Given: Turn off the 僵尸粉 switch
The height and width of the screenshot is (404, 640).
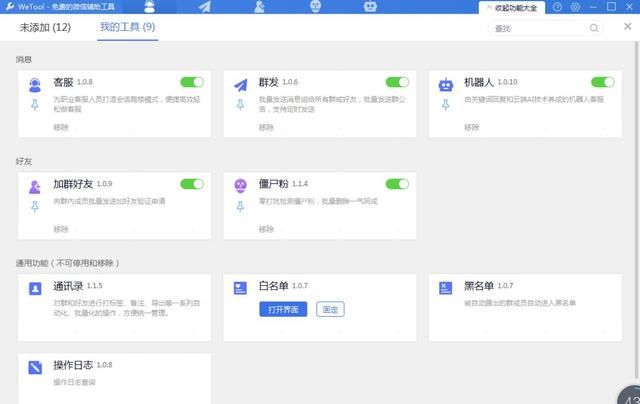Looking at the screenshot, I should tap(397, 184).
